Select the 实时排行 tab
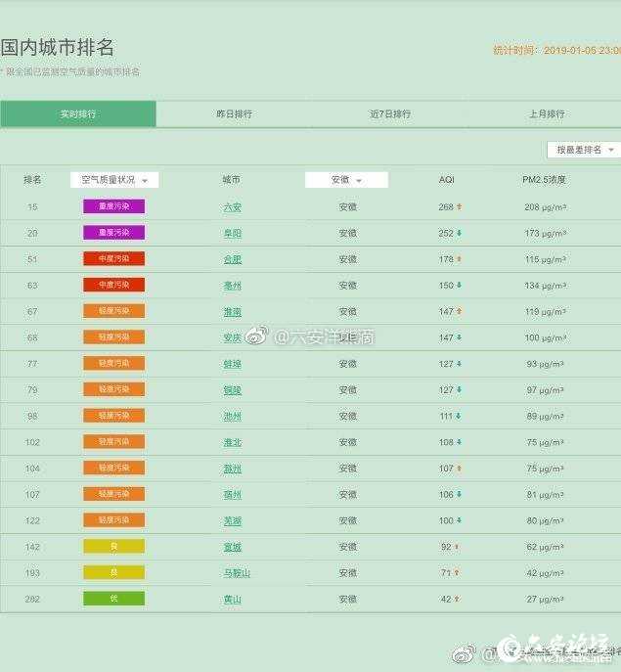This screenshot has width=621, height=672. 78,114
